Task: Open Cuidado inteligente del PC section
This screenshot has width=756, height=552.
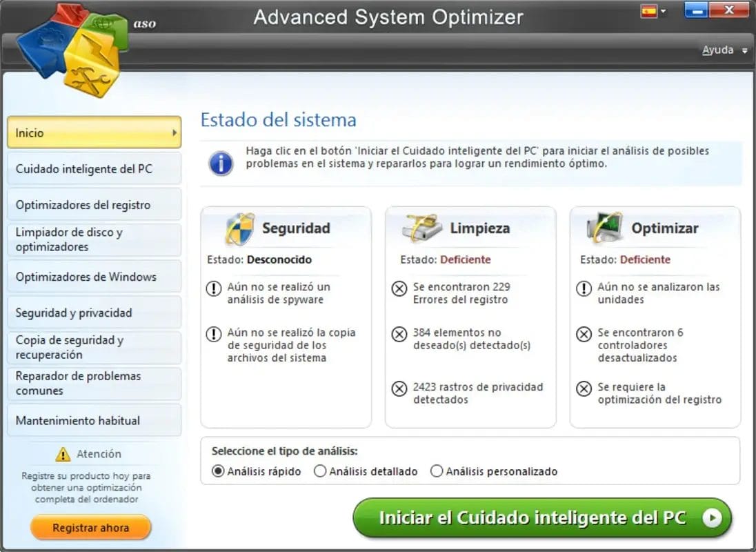Action: click(94, 169)
